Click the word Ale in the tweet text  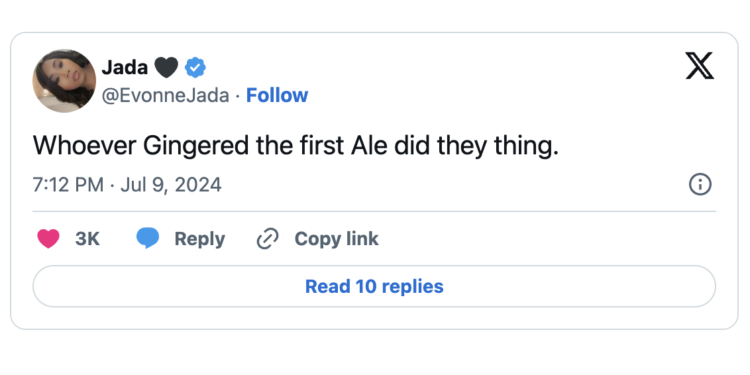click(x=369, y=145)
